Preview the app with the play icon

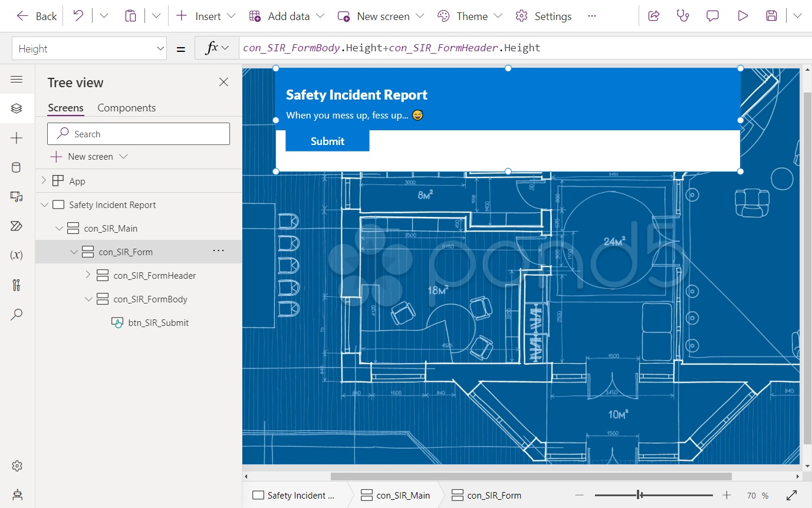pos(742,16)
